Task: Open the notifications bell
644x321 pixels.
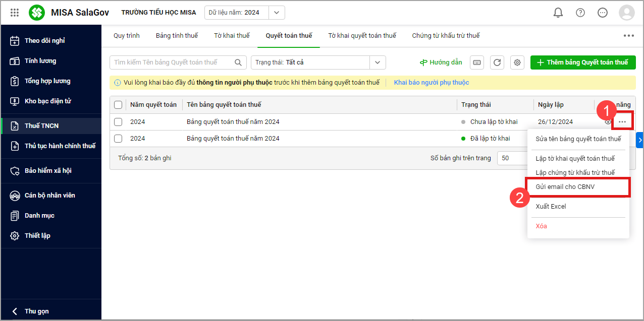Action: click(x=558, y=13)
